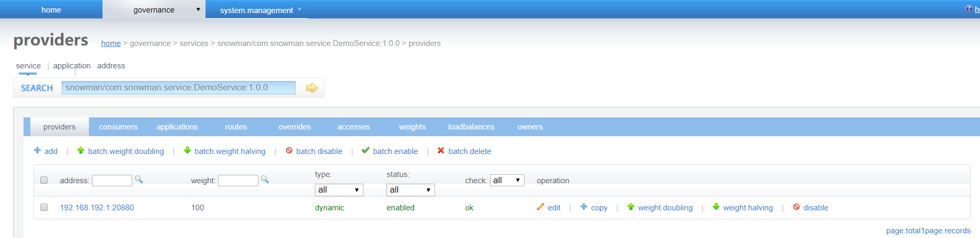980x238 pixels.
Task: Open the status filter dropdown
Action: 411,190
